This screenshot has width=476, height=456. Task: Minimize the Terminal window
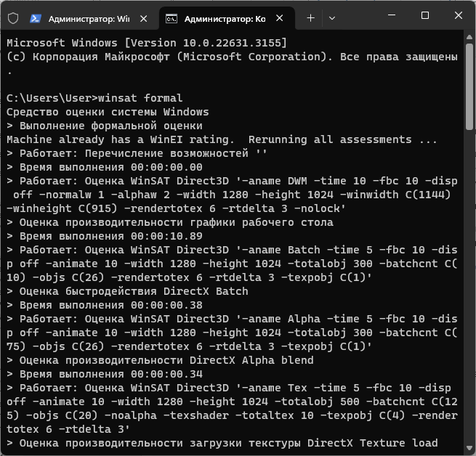pos(392,16)
